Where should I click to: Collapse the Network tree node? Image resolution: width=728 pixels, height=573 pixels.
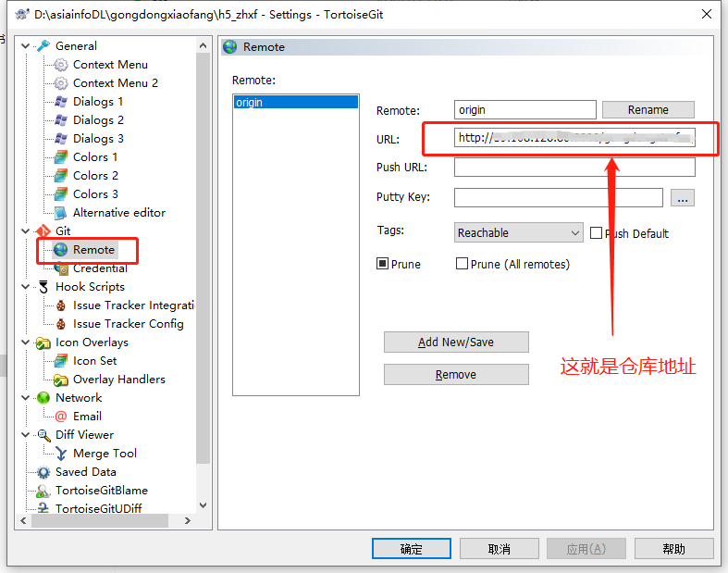26,398
